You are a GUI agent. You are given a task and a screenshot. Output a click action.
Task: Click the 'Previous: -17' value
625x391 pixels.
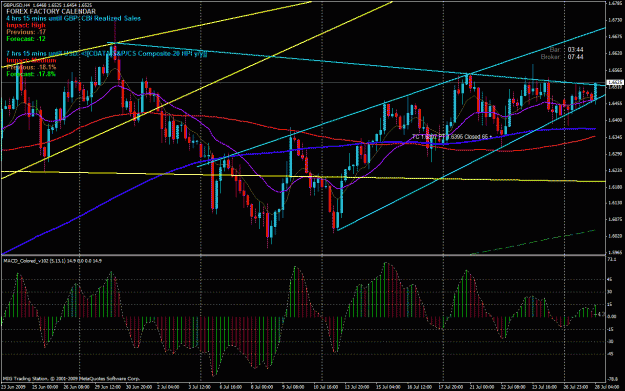pyautogui.click(x=26, y=32)
